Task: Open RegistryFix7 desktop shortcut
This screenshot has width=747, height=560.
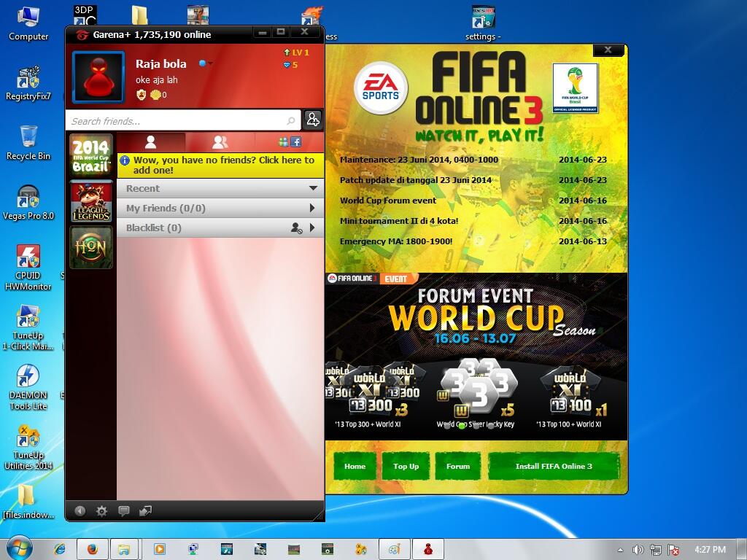Action: (x=28, y=83)
